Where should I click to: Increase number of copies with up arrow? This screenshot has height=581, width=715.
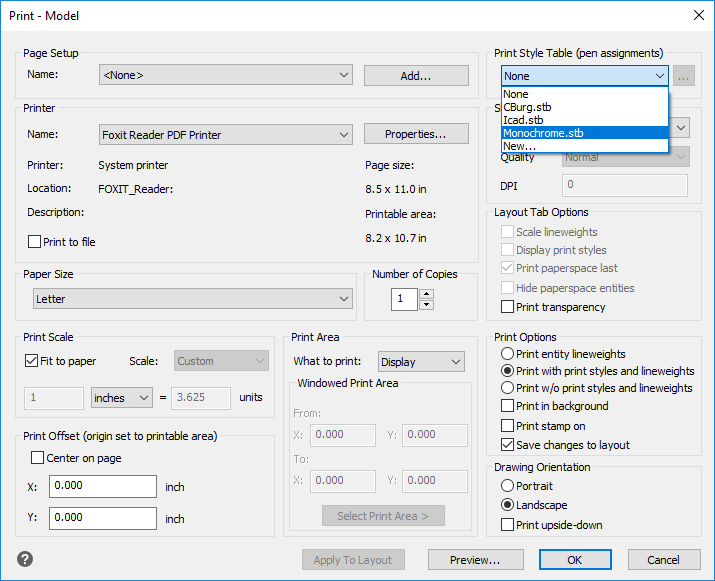click(x=427, y=294)
